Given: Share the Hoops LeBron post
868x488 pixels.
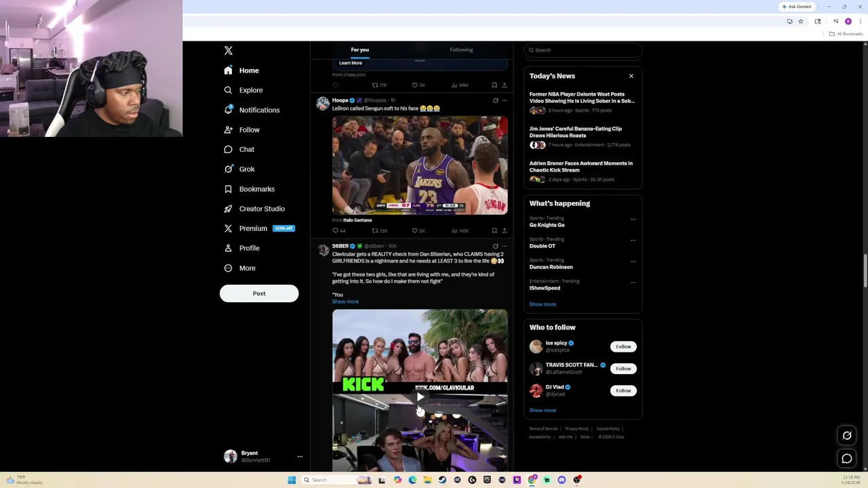Looking at the screenshot, I should coord(504,230).
